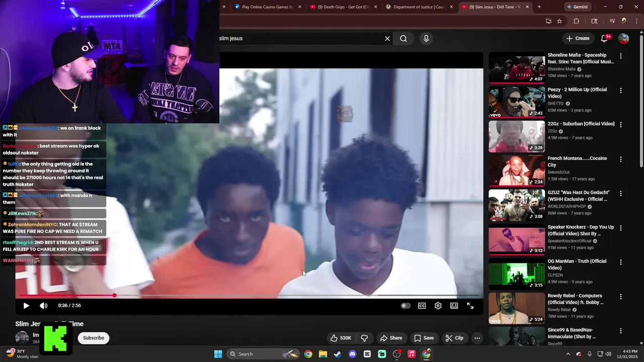
Task: Open the YouTube Create button
Action: coord(578,38)
